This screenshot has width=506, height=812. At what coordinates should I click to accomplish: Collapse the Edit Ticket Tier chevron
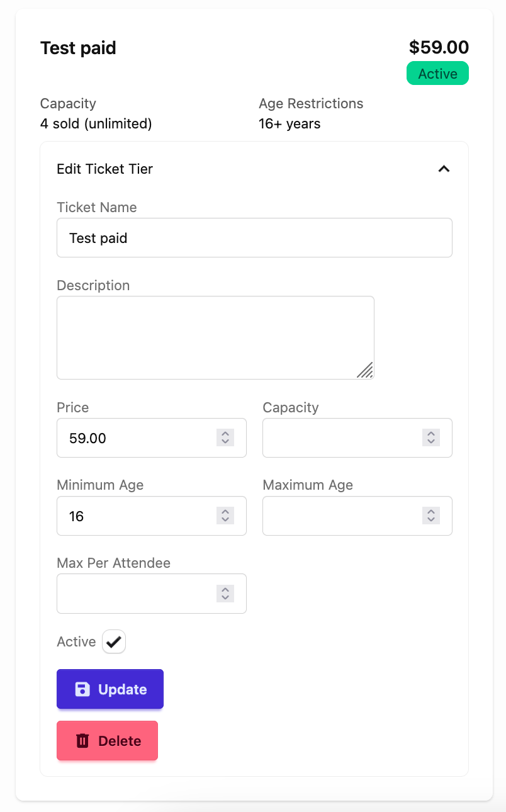click(444, 169)
